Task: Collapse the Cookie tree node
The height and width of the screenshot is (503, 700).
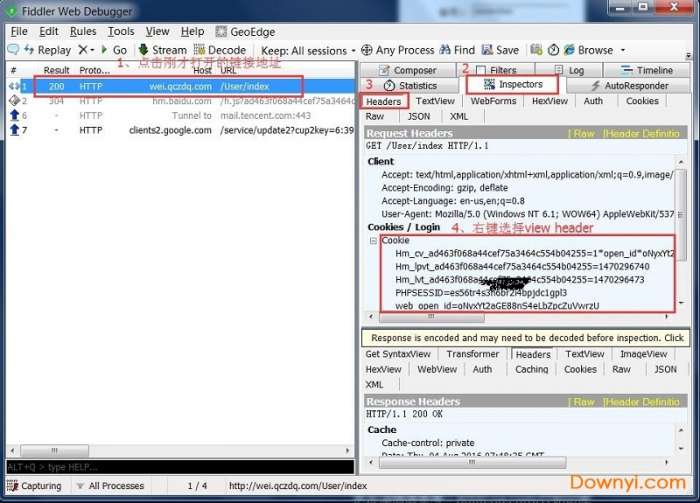Action: pyautogui.click(x=373, y=241)
